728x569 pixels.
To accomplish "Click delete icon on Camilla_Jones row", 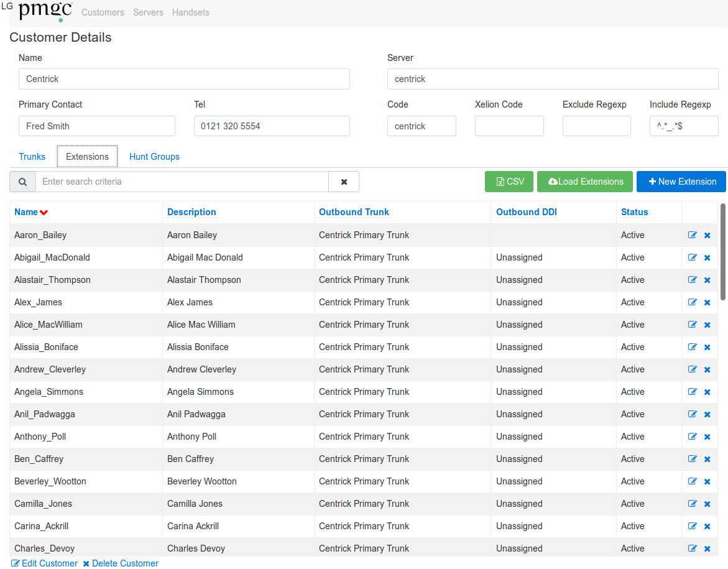I will pyautogui.click(x=707, y=504).
